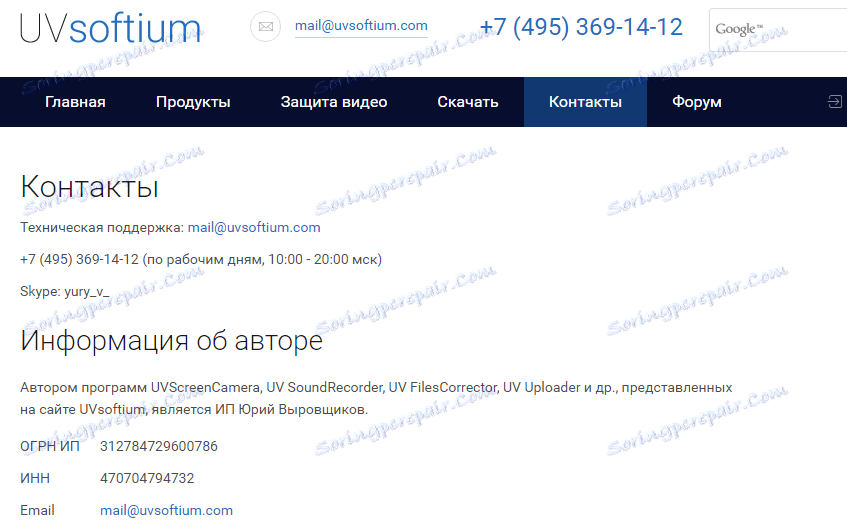Click the author Email link at bottom
The height and width of the screenshot is (525, 847).
point(166,510)
